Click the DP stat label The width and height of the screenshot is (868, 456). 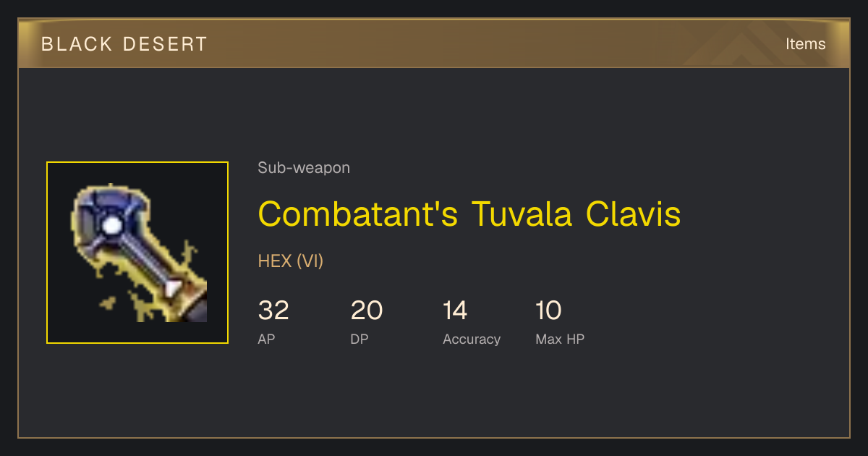pos(359,339)
